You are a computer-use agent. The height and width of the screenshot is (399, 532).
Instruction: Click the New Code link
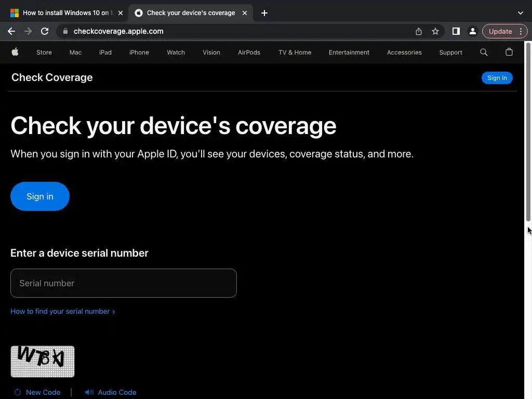point(43,392)
